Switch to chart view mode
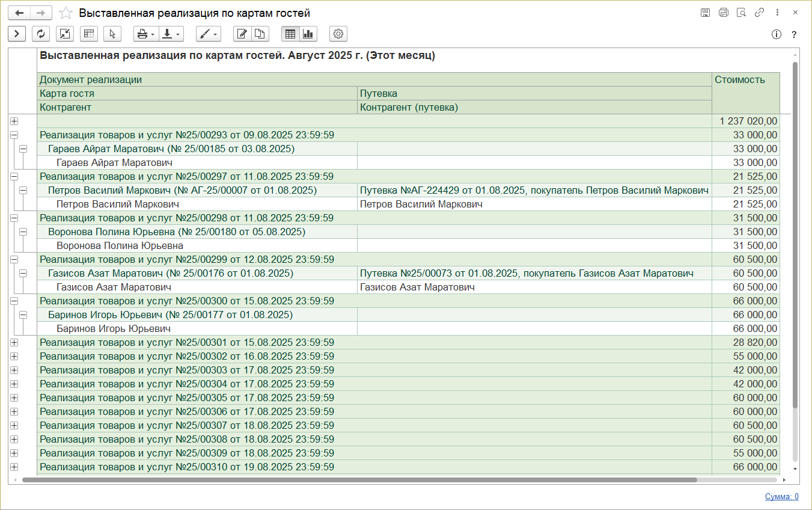The image size is (812, 510). coord(308,34)
